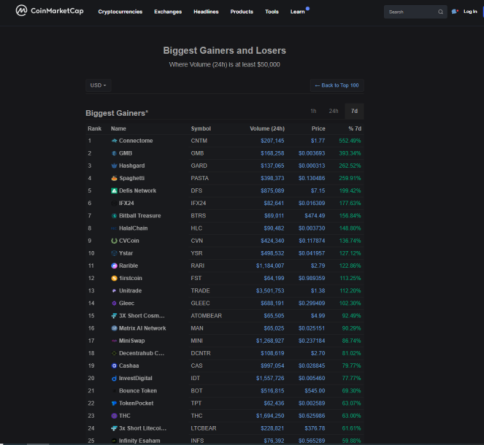Select the 7d gainers tab
Viewport: 484px width, 445px height.
(x=354, y=111)
